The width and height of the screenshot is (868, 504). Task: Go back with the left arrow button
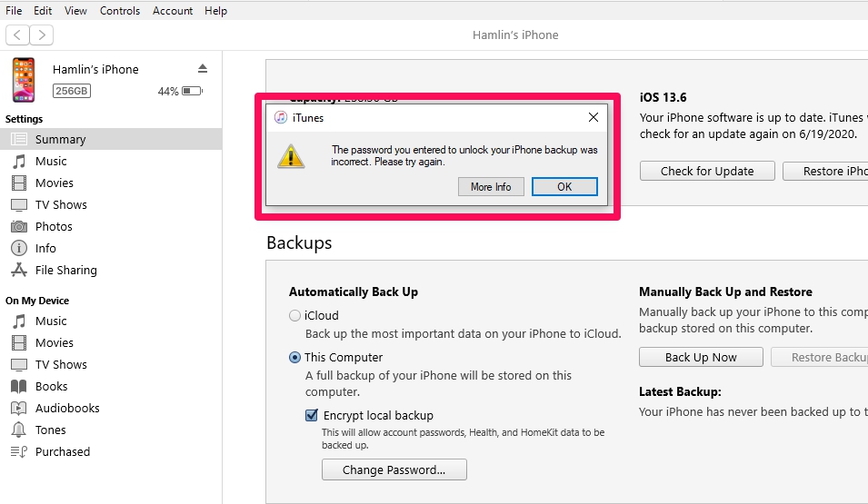click(17, 35)
